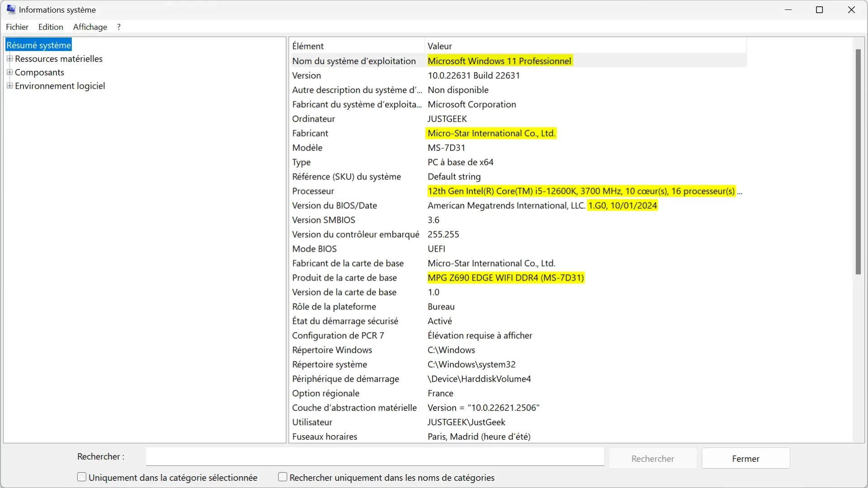The width and height of the screenshot is (868, 488).
Task: Select the JUSTGEEK\JustGeek user value
Action: click(466, 422)
